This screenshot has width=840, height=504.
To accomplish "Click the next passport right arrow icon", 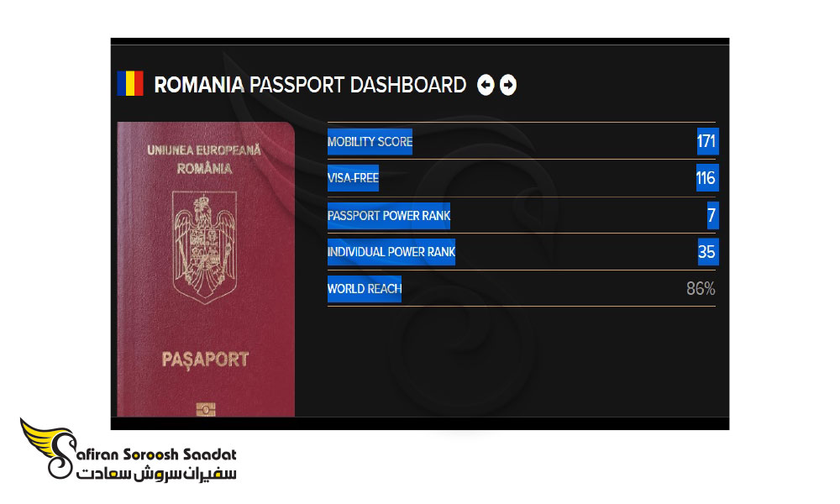I will (x=508, y=85).
